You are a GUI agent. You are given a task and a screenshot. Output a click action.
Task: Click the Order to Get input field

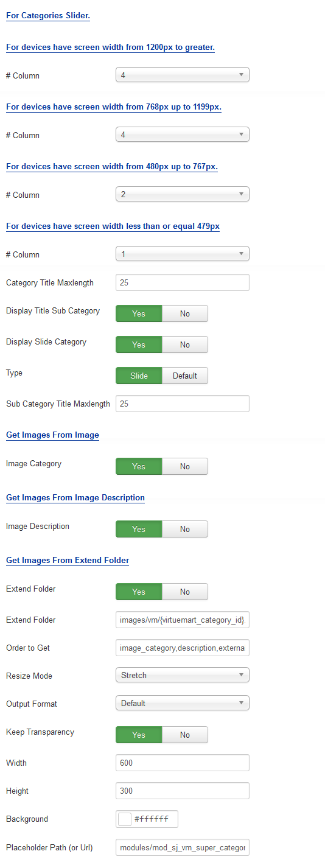click(x=183, y=648)
